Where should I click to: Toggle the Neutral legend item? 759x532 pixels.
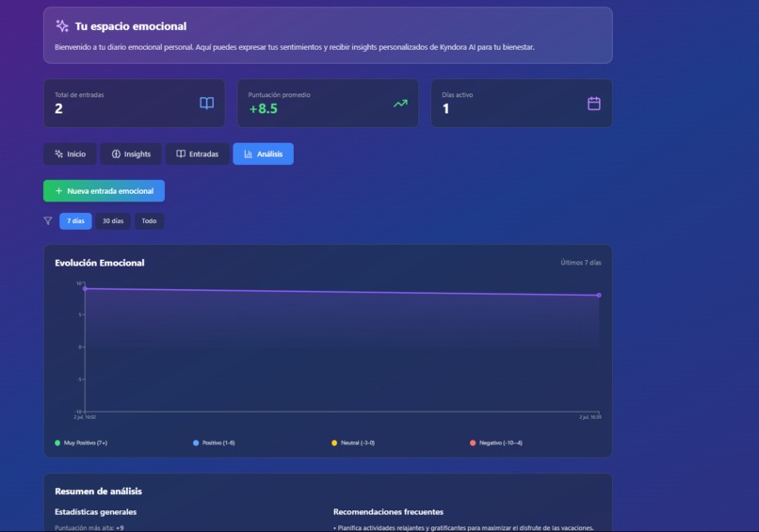coord(353,443)
